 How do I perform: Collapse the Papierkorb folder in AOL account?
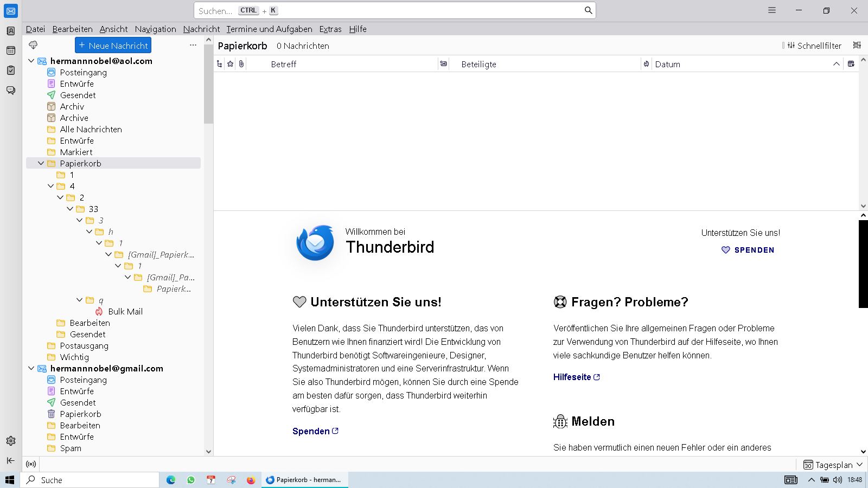pyautogui.click(x=41, y=163)
